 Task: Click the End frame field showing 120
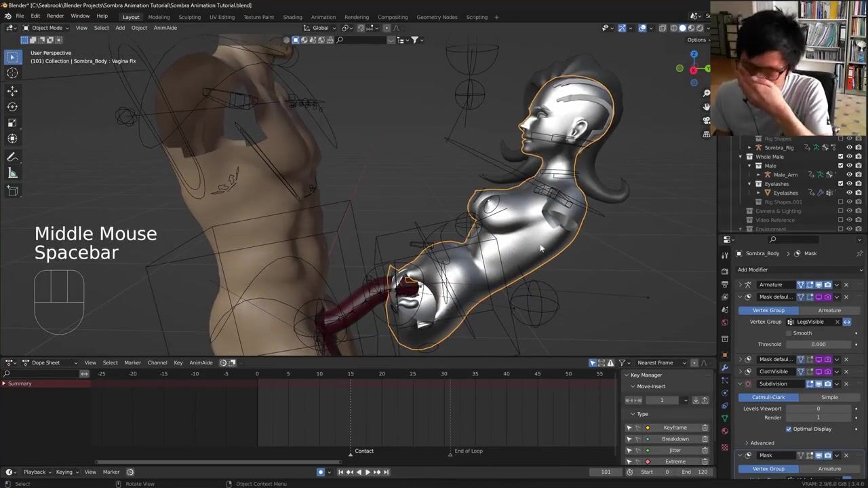coord(703,472)
